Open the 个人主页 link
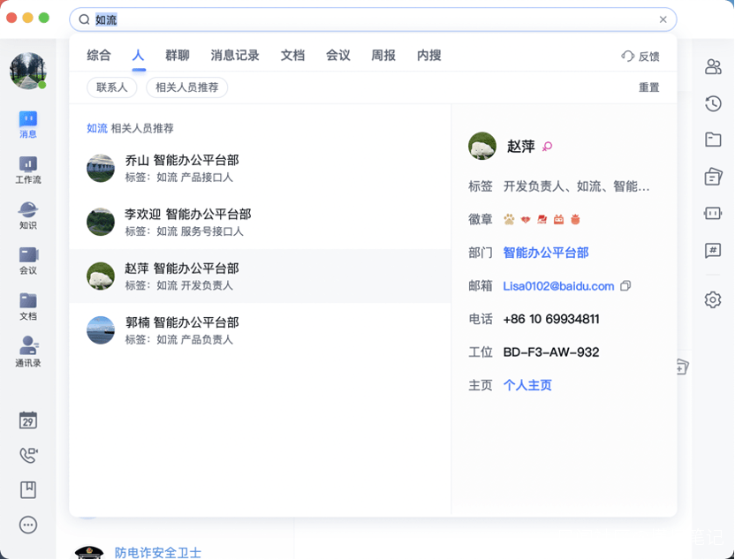735x560 pixels. [527, 385]
